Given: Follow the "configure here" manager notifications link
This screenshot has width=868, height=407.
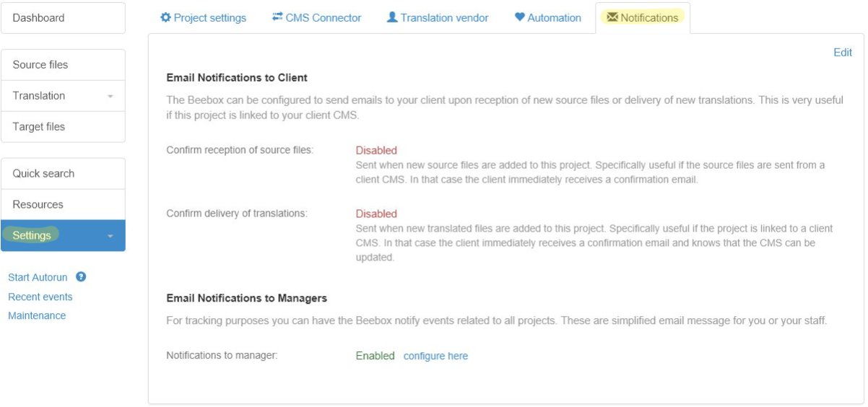Looking at the screenshot, I should (x=435, y=356).
